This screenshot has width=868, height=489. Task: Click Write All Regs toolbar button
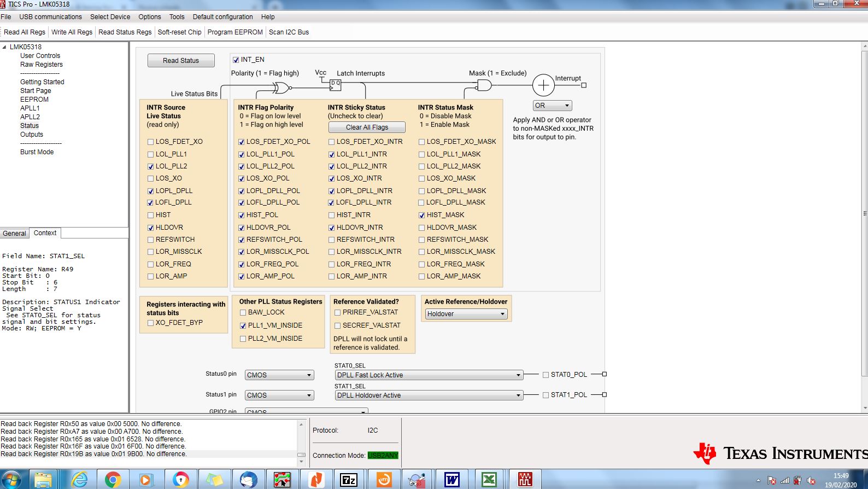[72, 32]
